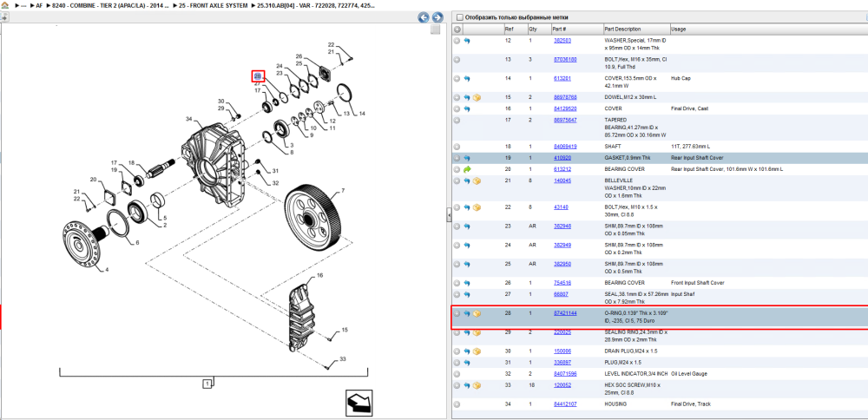Open part number link 410920

(x=562, y=158)
